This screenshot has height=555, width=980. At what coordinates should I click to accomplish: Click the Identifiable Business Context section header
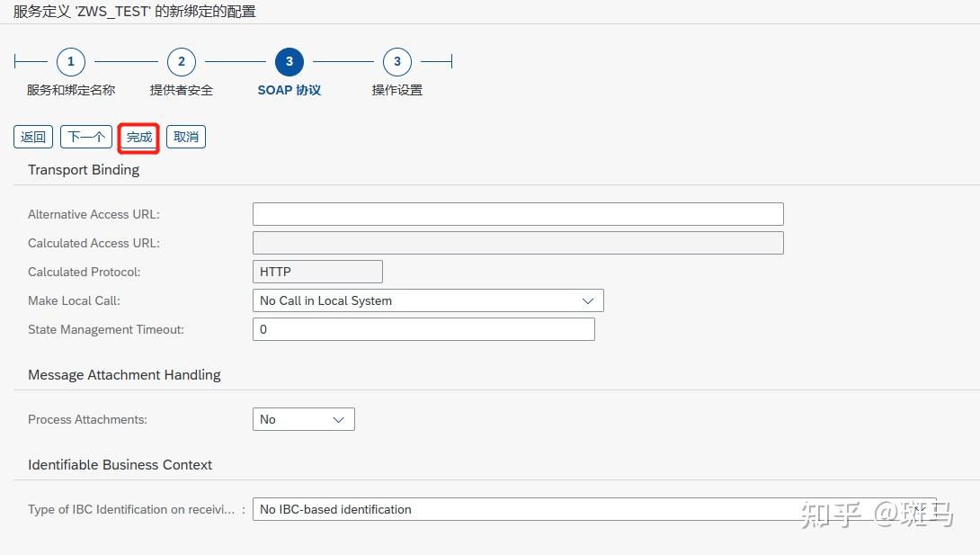tap(120, 464)
